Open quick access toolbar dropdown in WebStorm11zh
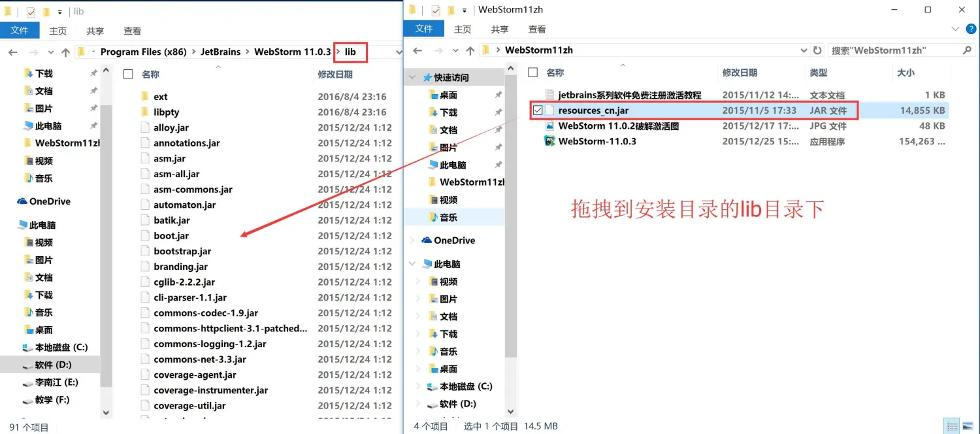 point(465,10)
